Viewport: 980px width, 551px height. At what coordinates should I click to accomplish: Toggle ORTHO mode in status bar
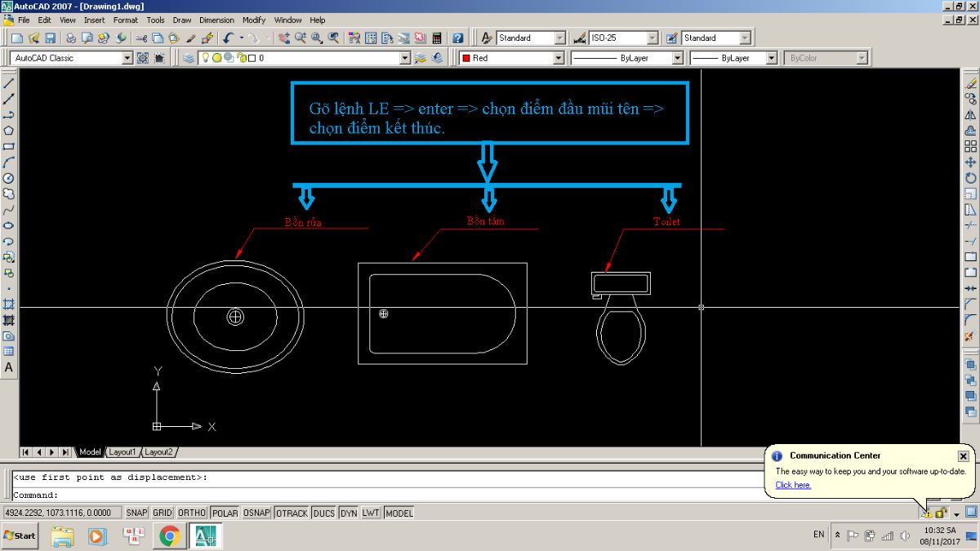[x=192, y=513]
